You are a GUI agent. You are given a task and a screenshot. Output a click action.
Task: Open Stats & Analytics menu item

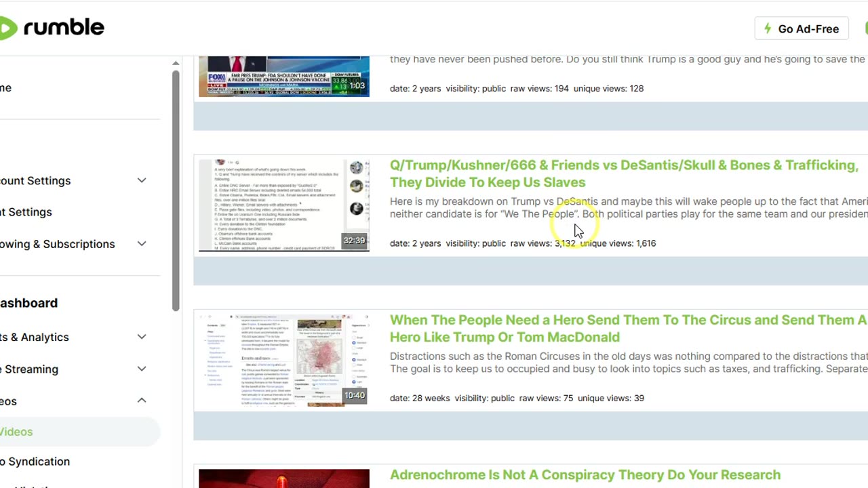coord(35,337)
